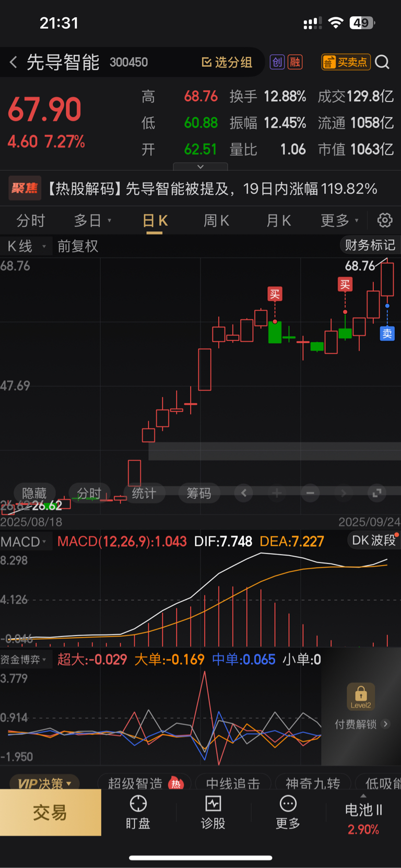Viewport: 401px width, 868px height.
Task: Tap the 融 margin tag icon
Action: click(x=295, y=62)
